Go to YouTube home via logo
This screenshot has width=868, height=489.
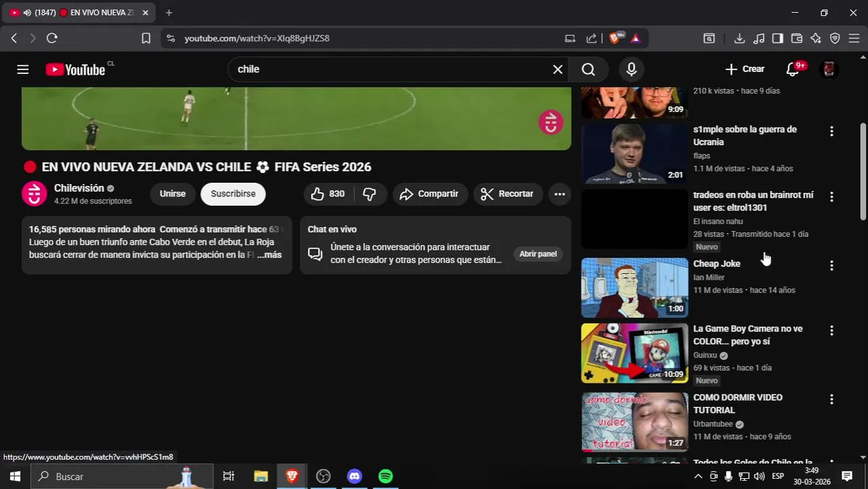[75, 69]
